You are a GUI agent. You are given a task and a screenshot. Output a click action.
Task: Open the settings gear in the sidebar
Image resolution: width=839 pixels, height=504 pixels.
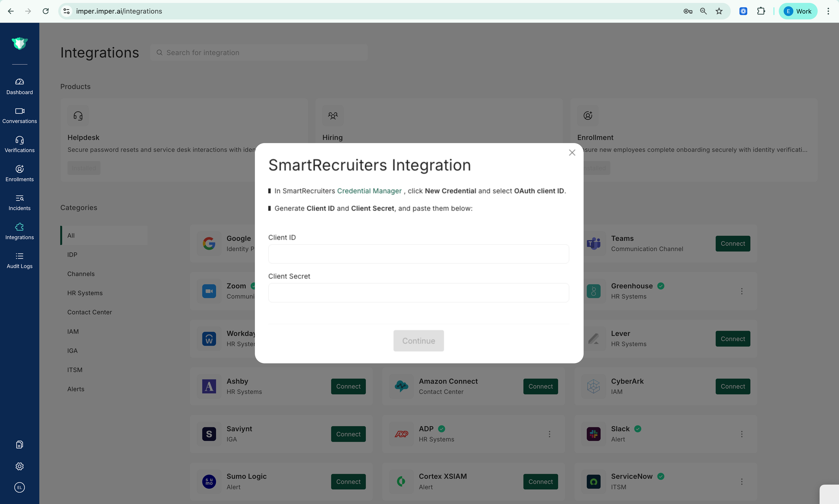pos(19,466)
